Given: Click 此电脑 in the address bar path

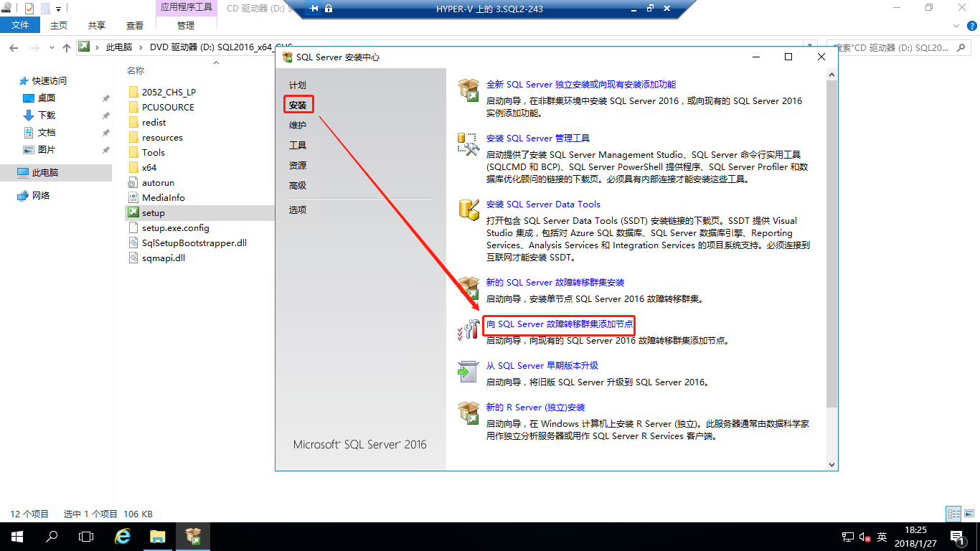Looking at the screenshot, I should coord(119,47).
